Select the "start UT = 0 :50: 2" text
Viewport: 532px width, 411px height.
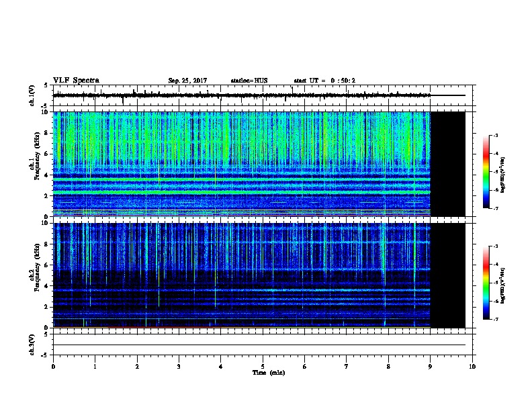324,81
